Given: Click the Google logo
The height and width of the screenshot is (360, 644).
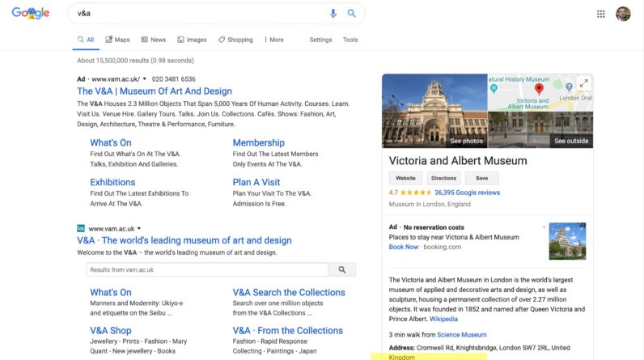Looking at the screenshot, I should pos(31,13).
